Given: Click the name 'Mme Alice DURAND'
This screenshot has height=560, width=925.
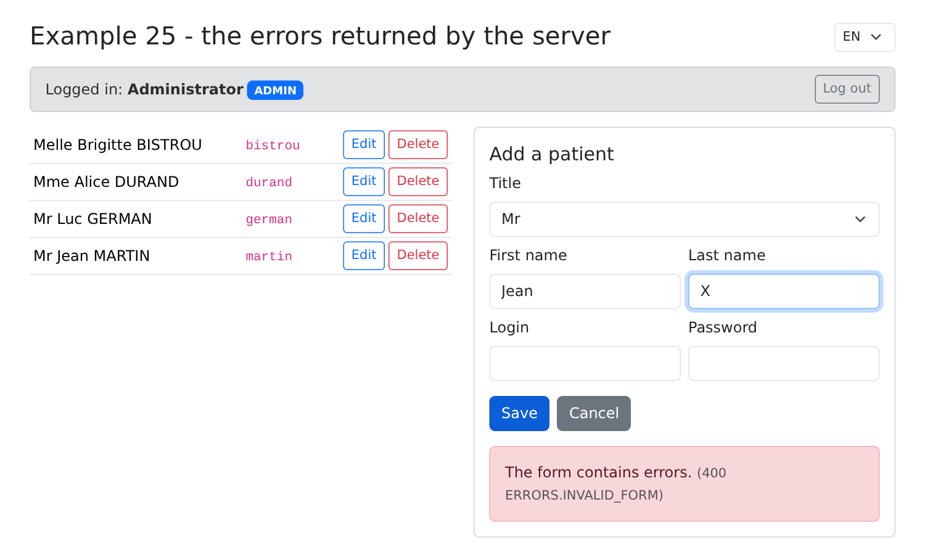Looking at the screenshot, I should 106,182.
